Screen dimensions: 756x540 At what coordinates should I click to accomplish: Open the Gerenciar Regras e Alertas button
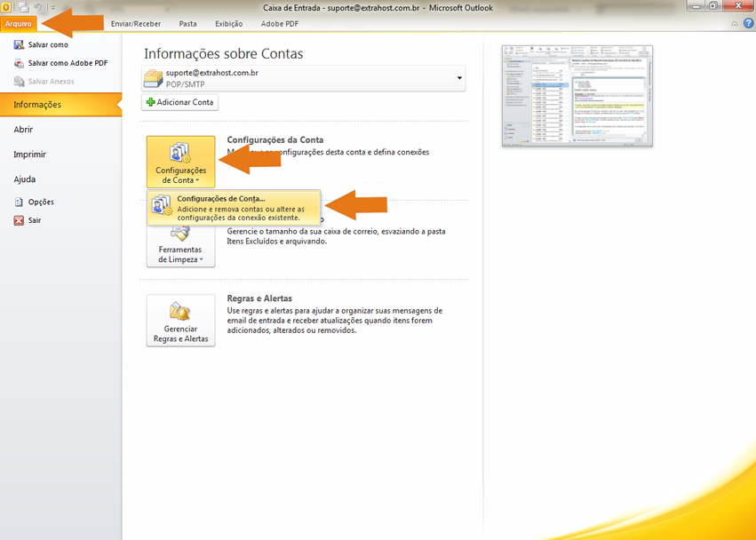pos(180,321)
